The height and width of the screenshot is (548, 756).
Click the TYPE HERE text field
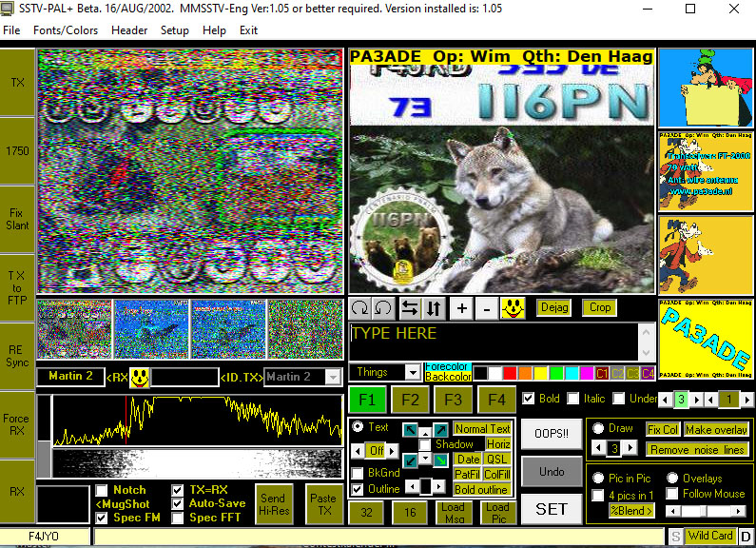point(494,342)
